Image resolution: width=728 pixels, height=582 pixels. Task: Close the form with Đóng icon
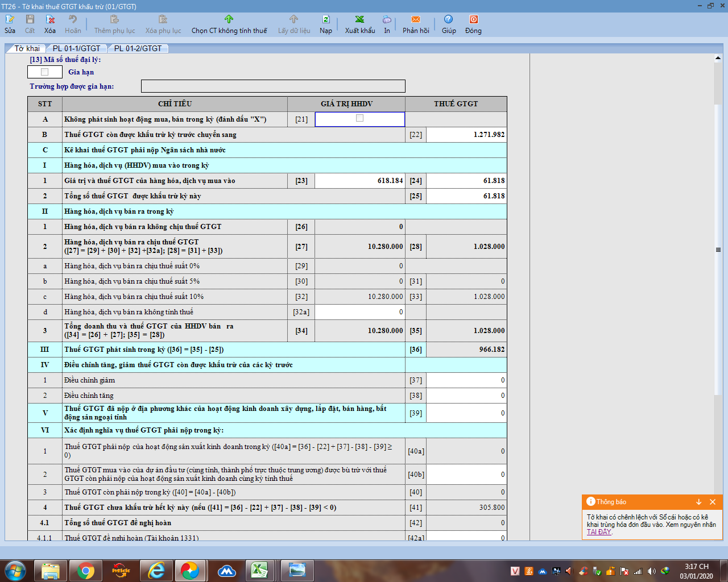[x=473, y=24]
